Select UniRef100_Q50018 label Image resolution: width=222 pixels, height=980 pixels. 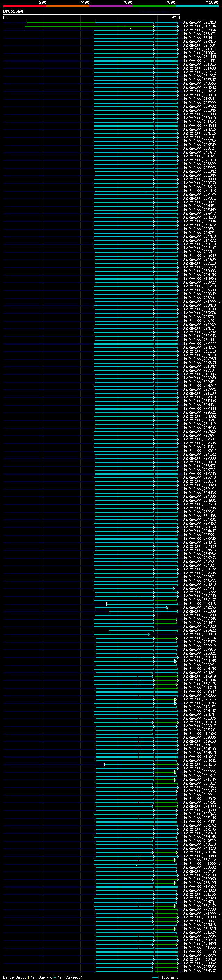click(199, 118)
